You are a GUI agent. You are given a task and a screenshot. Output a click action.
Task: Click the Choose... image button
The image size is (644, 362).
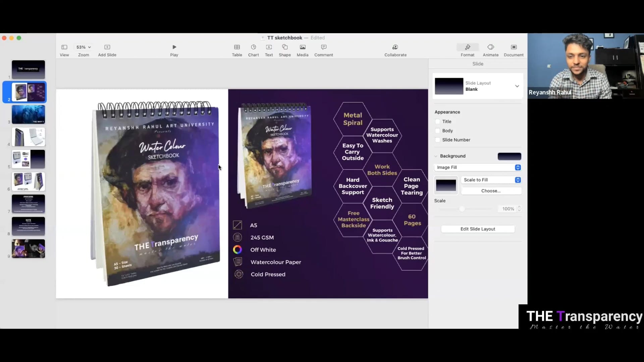(x=491, y=191)
